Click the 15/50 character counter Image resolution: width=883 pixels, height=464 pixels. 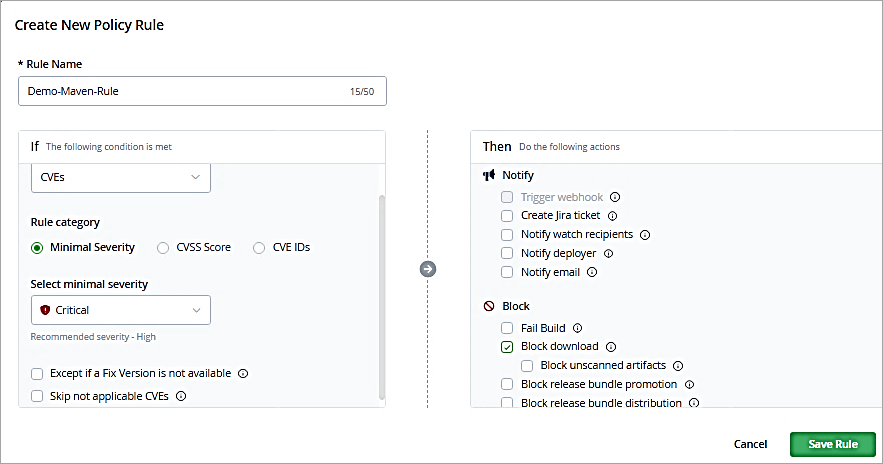362,92
